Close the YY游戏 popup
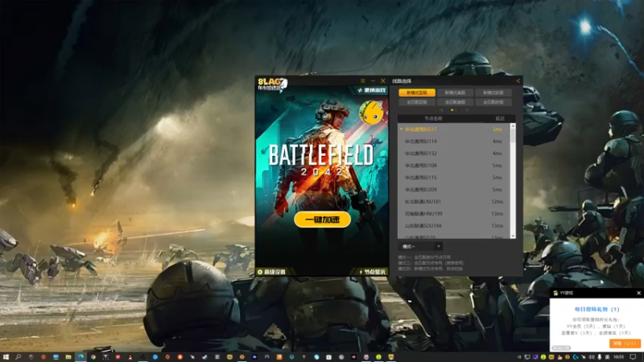The height and width of the screenshot is (362, 644). tap(638, 293)
